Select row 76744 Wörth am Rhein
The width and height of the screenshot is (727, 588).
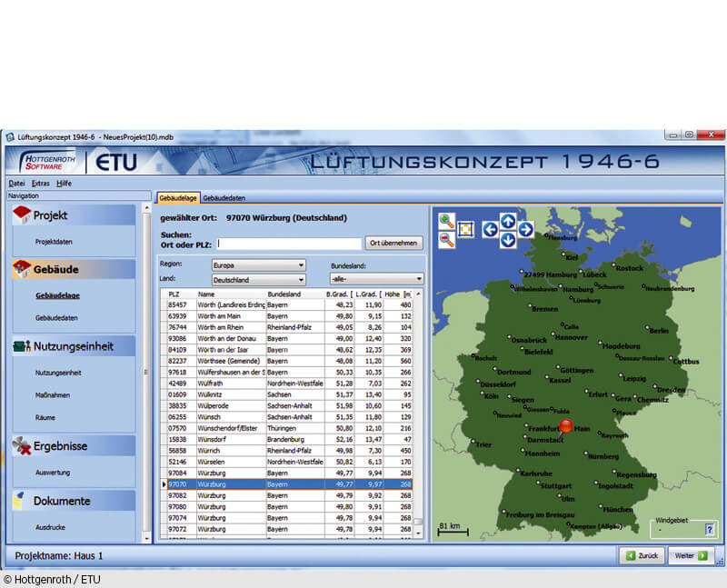(x=286, y=327)
